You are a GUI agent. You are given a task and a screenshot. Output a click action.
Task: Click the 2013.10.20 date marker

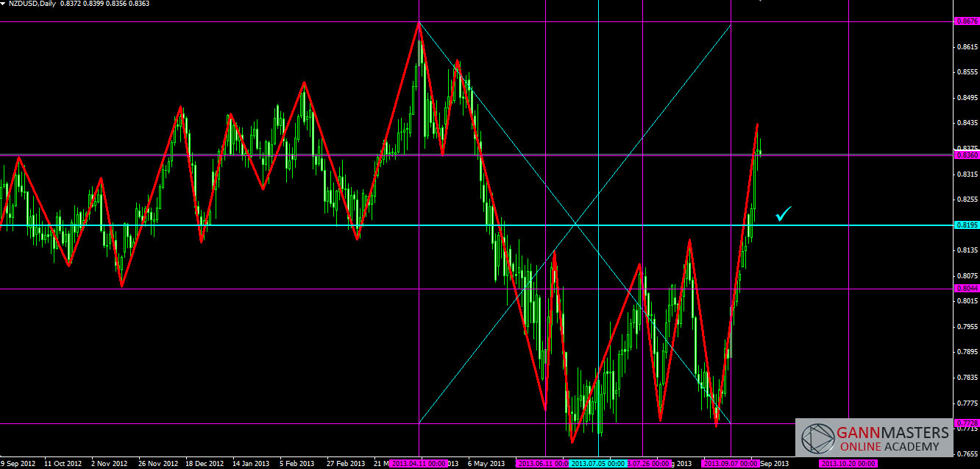point(848,464)
